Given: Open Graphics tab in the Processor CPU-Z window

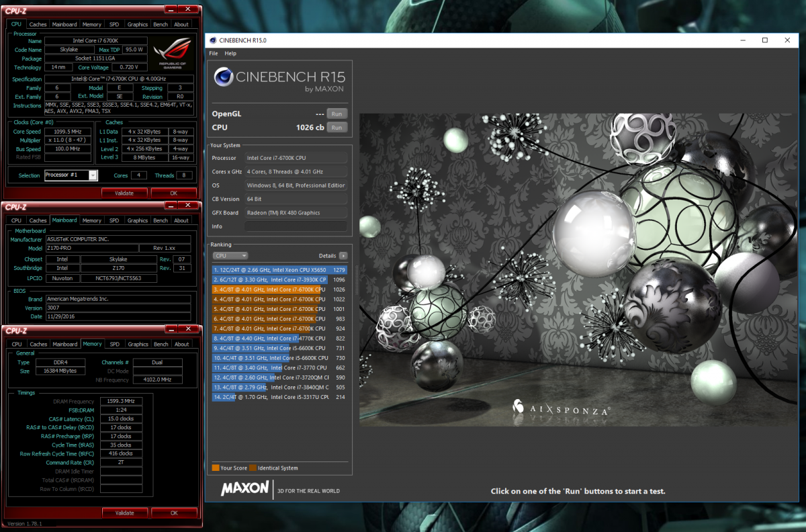Looking at the screenshot, I should click(x=138, y=24).
